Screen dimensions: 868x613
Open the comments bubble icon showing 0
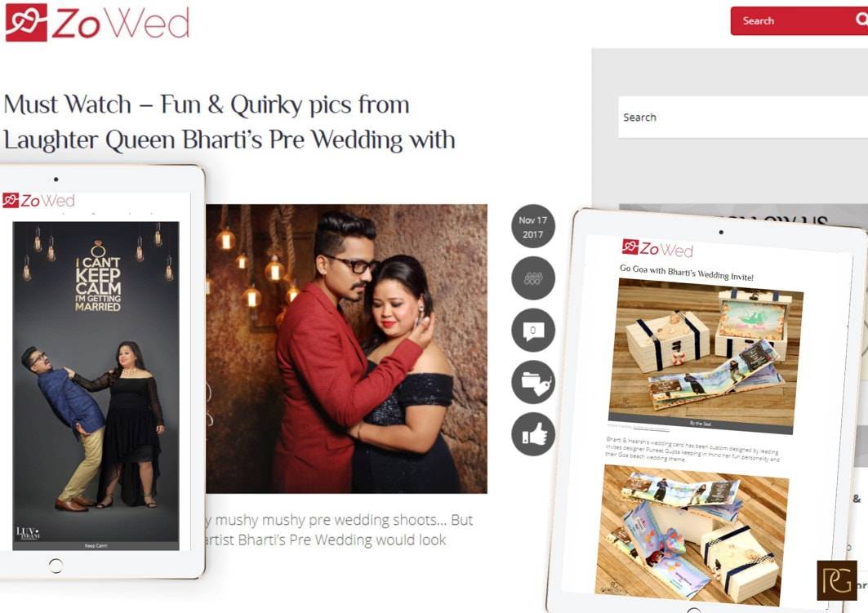click(x=533, y=331)
